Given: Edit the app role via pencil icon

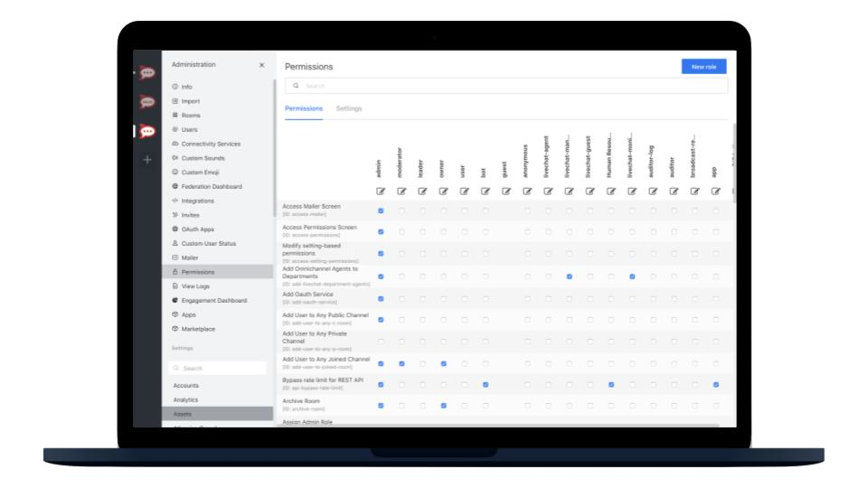Looking at the screenshot, I should click(715, 191).
